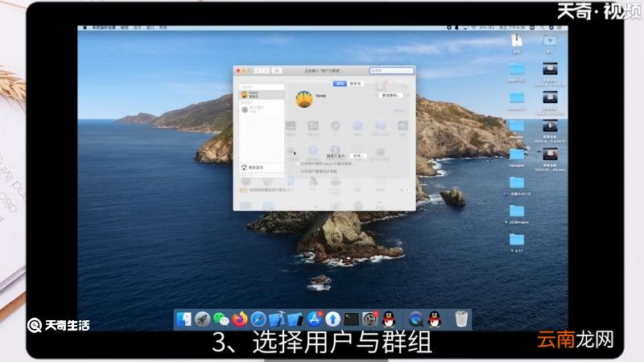Open QQ penguin icon beside the Trash

tap(434, 319)
